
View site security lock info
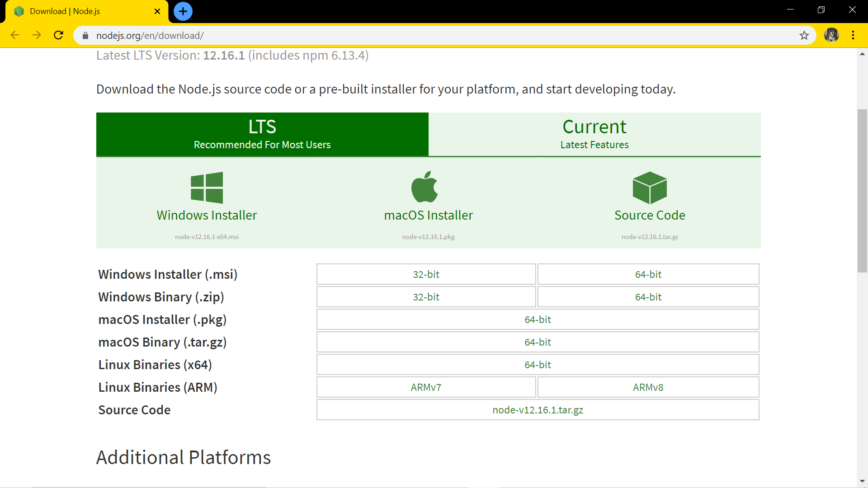pos(85,35)
